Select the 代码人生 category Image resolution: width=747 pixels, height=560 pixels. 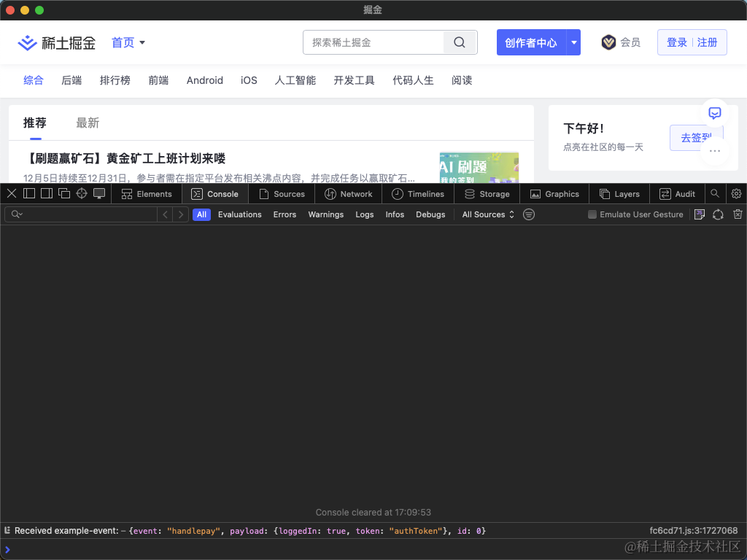coord(413,80)
